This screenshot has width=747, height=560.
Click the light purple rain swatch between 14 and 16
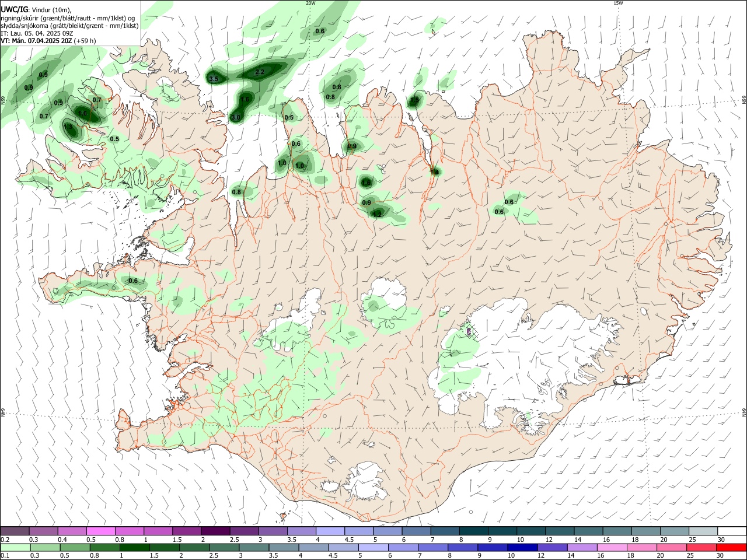coord(582,547)
